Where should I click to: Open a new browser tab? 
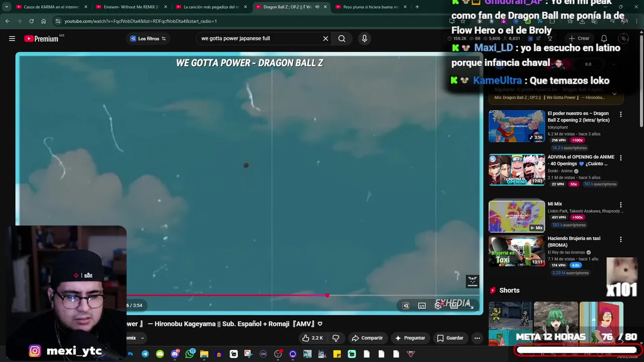click(417, 7)
